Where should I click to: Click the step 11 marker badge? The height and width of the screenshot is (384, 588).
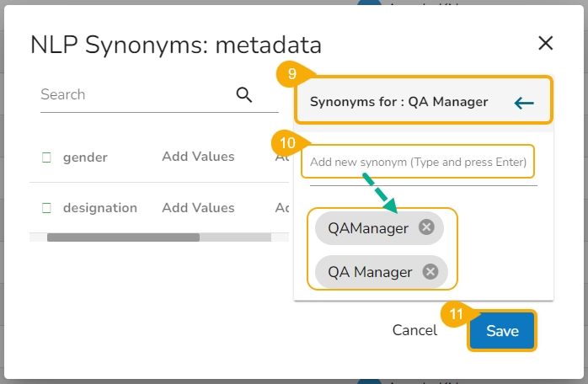pos(456,314)
